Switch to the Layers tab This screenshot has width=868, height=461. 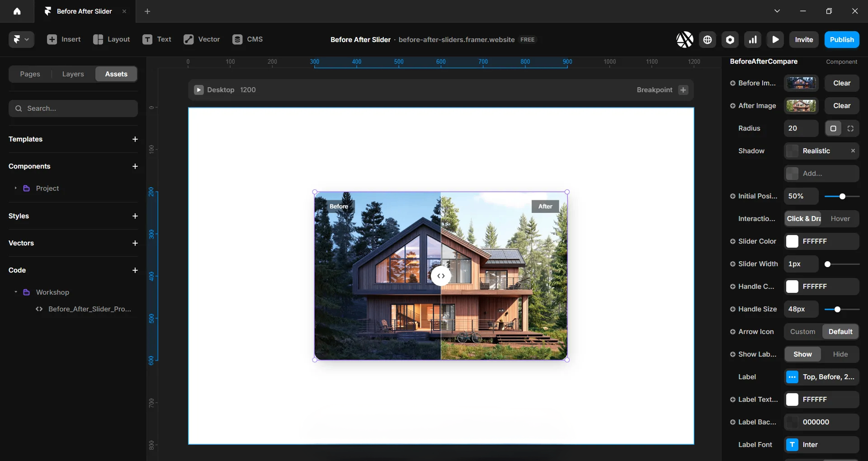pyautogui.click(x=73, y=74)
